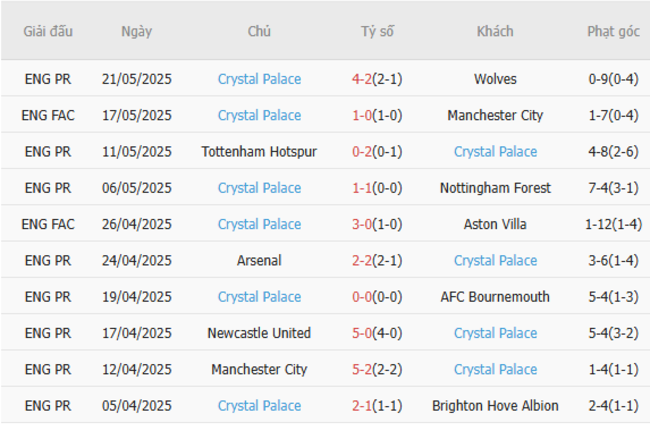Open the Wolves team link
Viewport: 650px width, 439px height.
(x=495, y=79)
